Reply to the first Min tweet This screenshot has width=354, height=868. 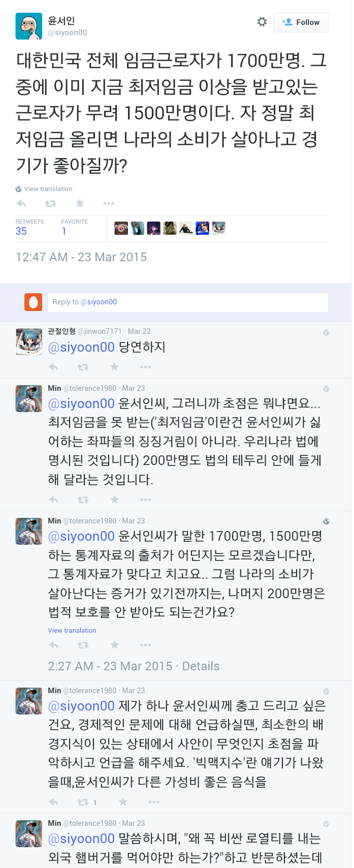click(x=53, y=500)
